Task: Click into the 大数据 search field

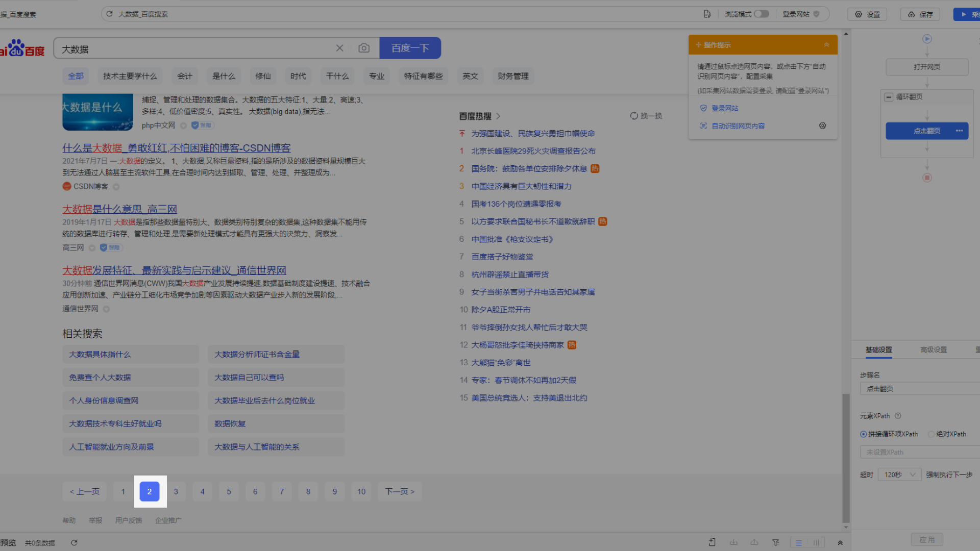Action: click(194, 48)
